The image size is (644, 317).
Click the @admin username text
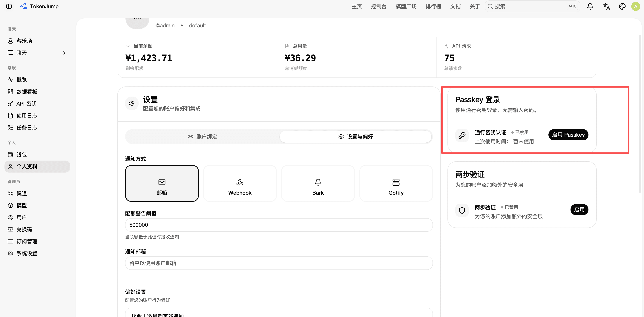tap(165, 25)
